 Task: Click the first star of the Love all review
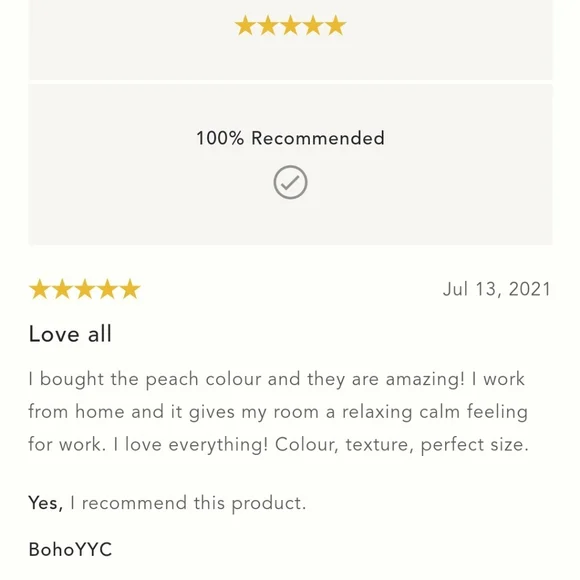click(x=40, y=289)
